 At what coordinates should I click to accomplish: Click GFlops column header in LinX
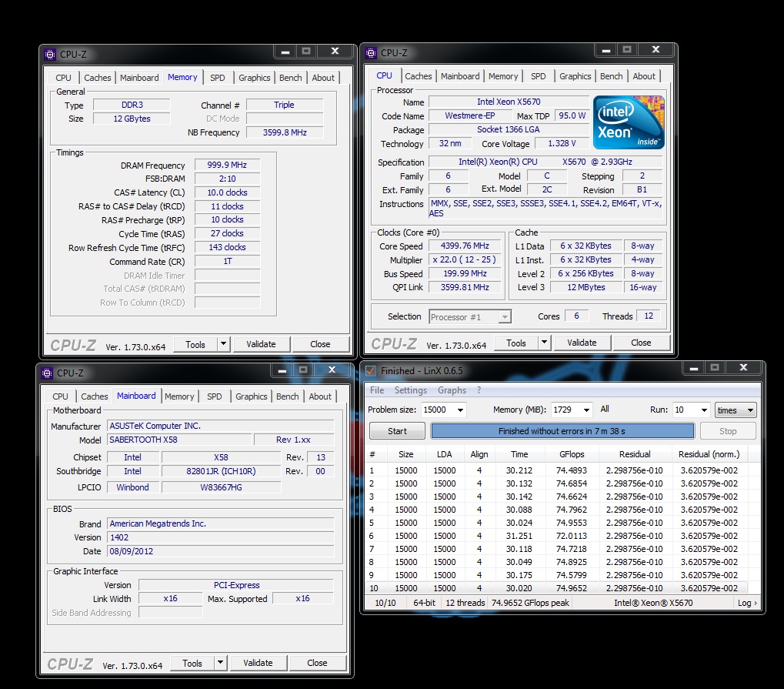point(572,454)
